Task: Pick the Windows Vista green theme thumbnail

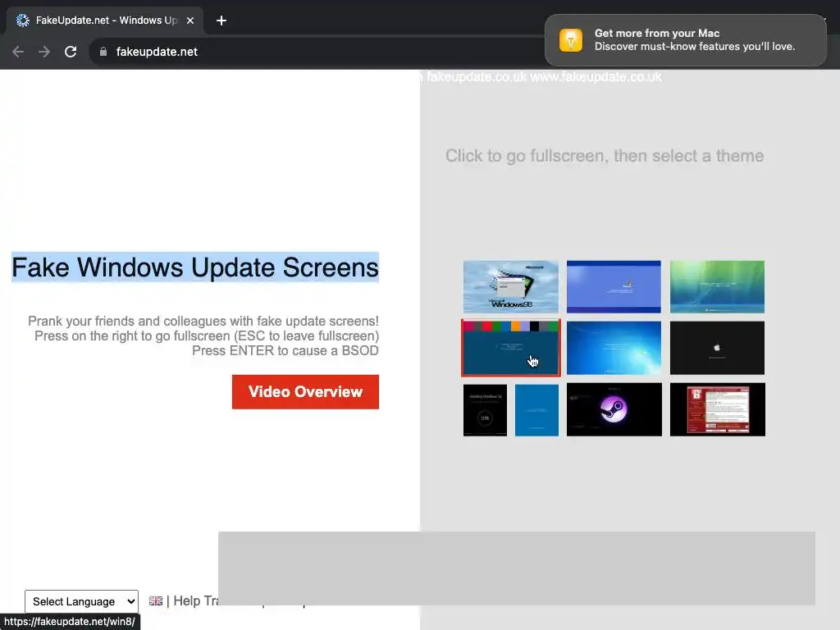Action: click(x=717, y=286)
